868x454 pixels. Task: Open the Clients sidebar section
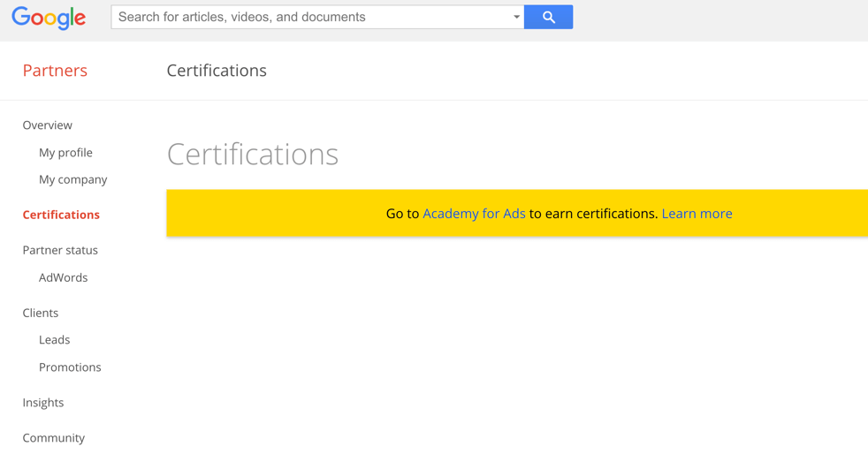tap(40, 313)
